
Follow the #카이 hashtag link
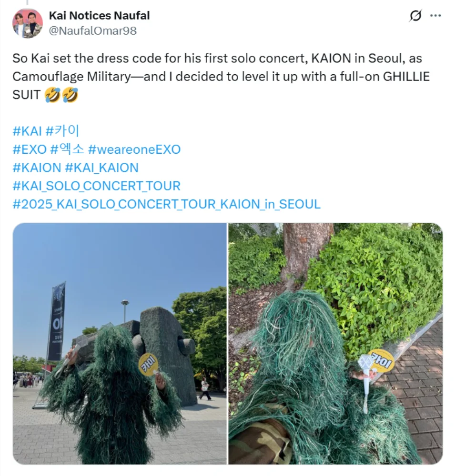pyautogui.click(x=62, y=131)
